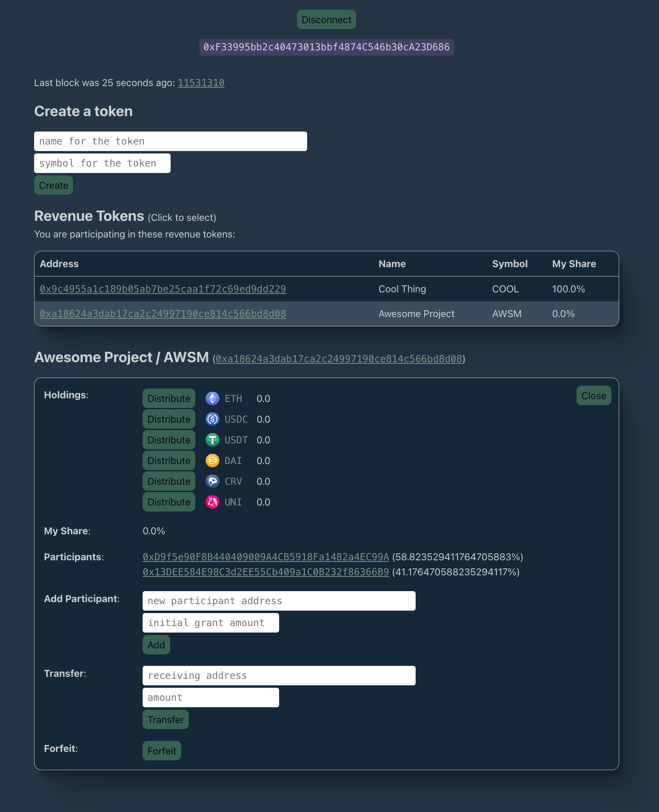Click the connected wallet address badge

pos(327,47)
